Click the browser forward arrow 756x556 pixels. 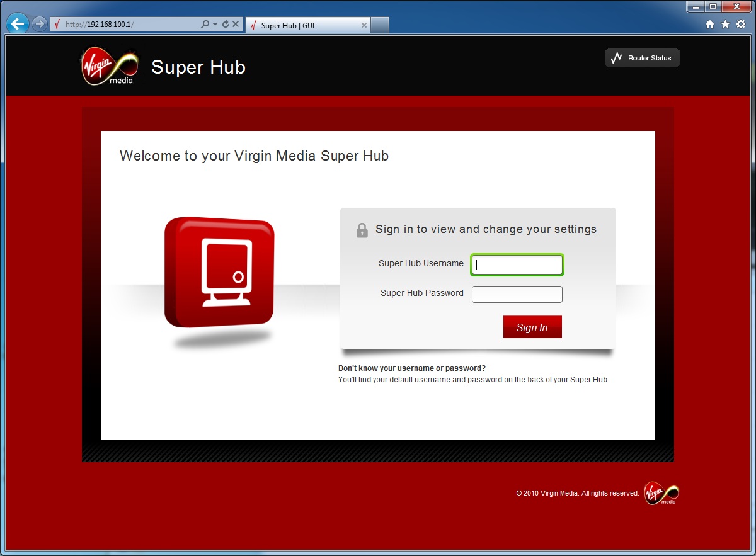tap(39, 25)
